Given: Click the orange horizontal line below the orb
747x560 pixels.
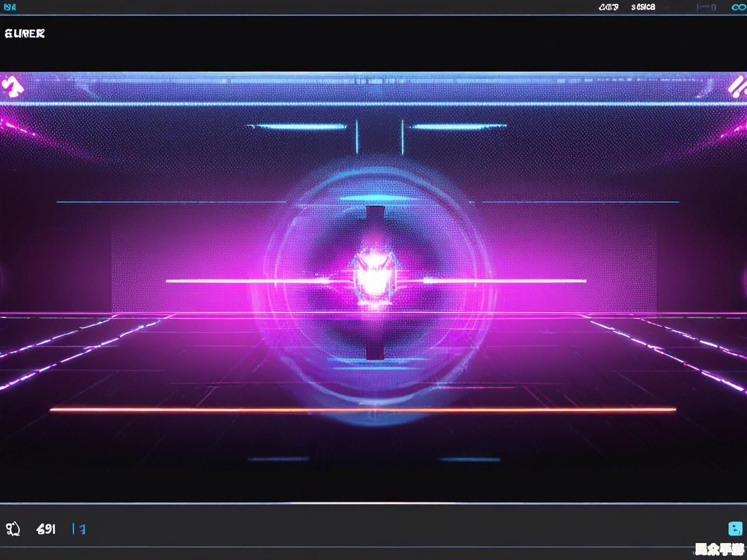Looking at the screenshot, I should point(362,409).
